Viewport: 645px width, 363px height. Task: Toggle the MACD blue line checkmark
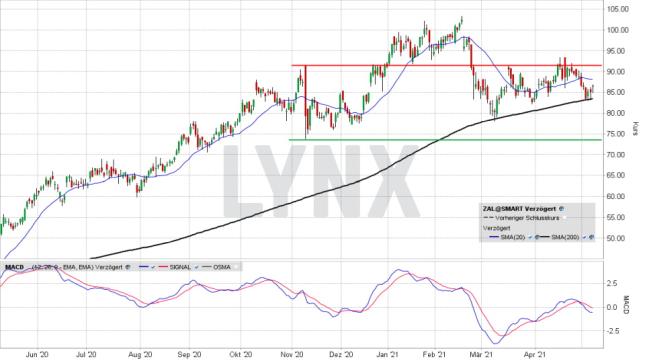153,267
